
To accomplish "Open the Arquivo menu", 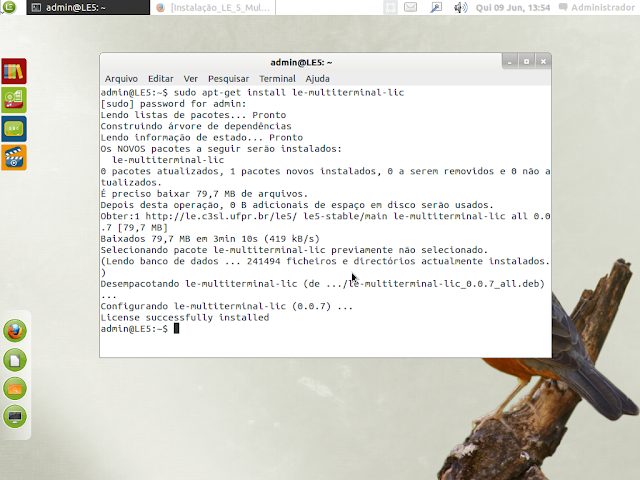I will (x=121, y=78).
